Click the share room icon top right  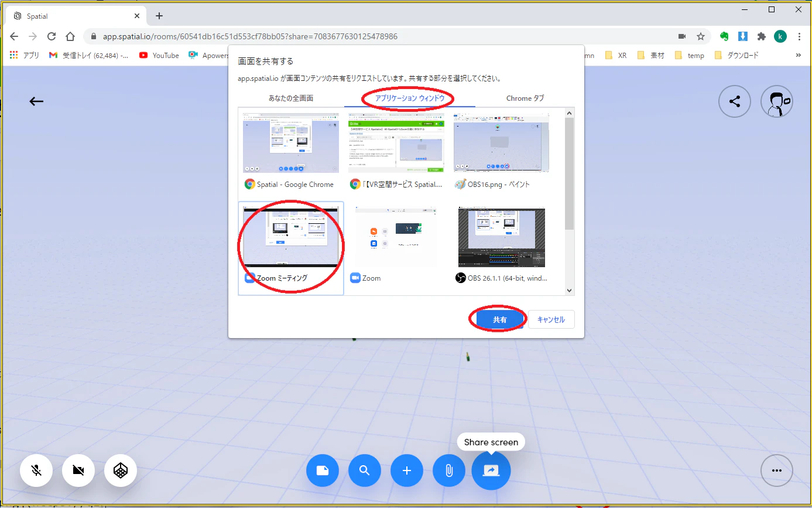click(734, 101)
